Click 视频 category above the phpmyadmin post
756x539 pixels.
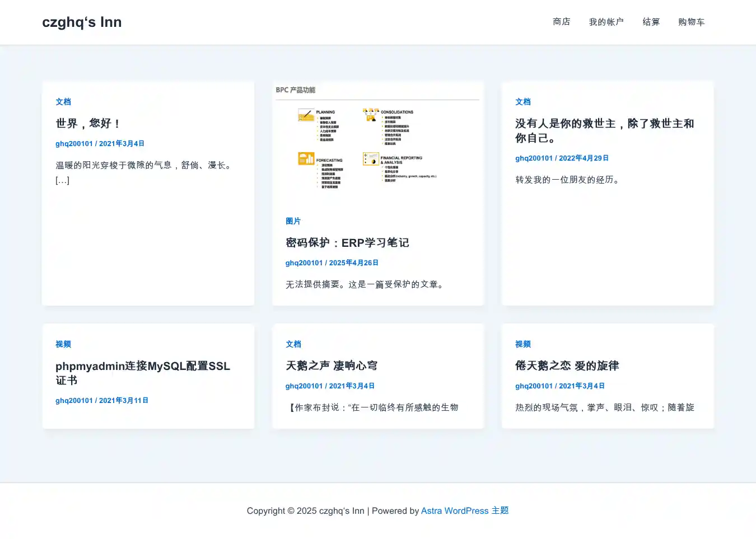pyautogui.click(x=63, y=344)
